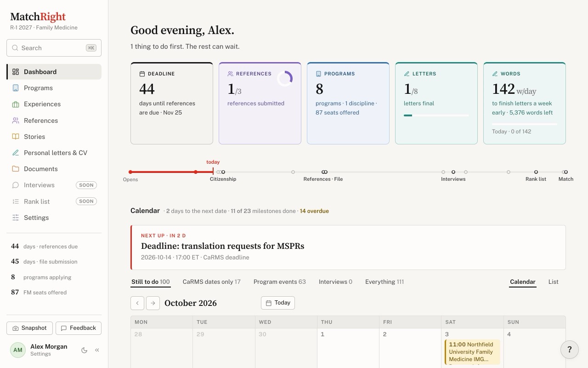Toggle dark mode with the moon icon
This screenshot has width=588, height=368.
[x=84, y=350]
